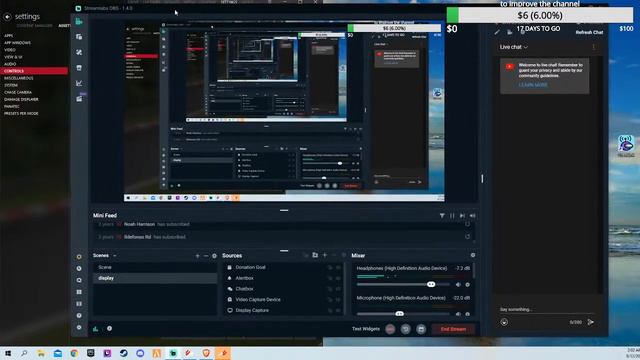The image size is (640, 360).
Task: Click the Refresh Chat button
Action: coord(589,32)
